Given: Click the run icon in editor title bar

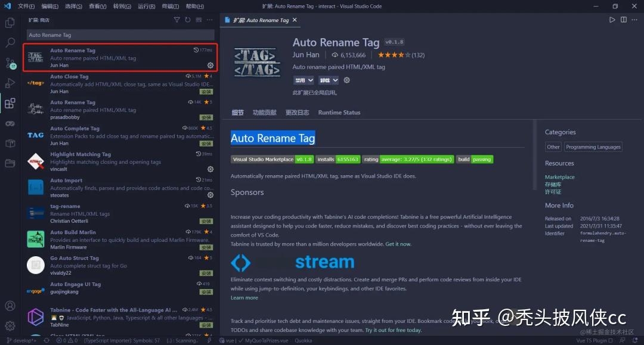Looking at the screenshot, I should pyautogui.click(x=612, y=20).
